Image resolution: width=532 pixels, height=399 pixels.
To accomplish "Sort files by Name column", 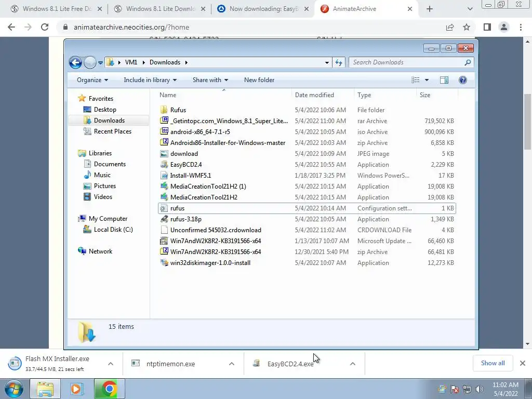I will pyautogui.click(x=224, y=95).
